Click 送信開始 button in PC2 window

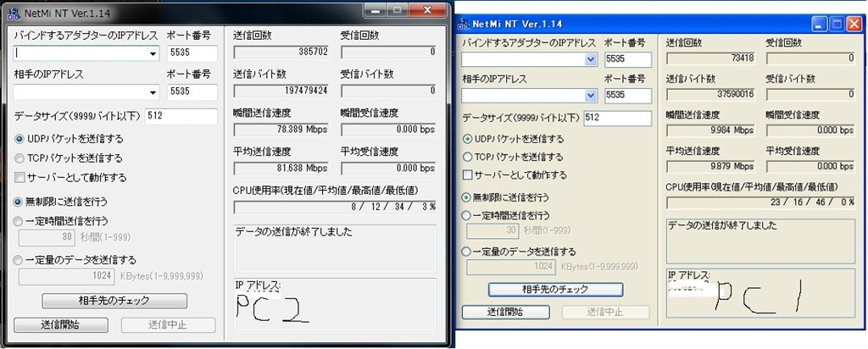[60, 324]
